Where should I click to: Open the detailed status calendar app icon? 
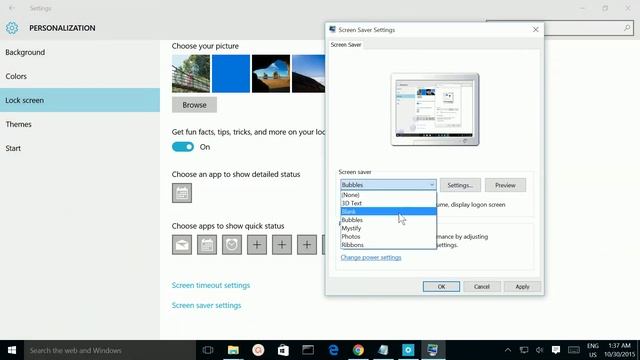(x=182, y=193)
